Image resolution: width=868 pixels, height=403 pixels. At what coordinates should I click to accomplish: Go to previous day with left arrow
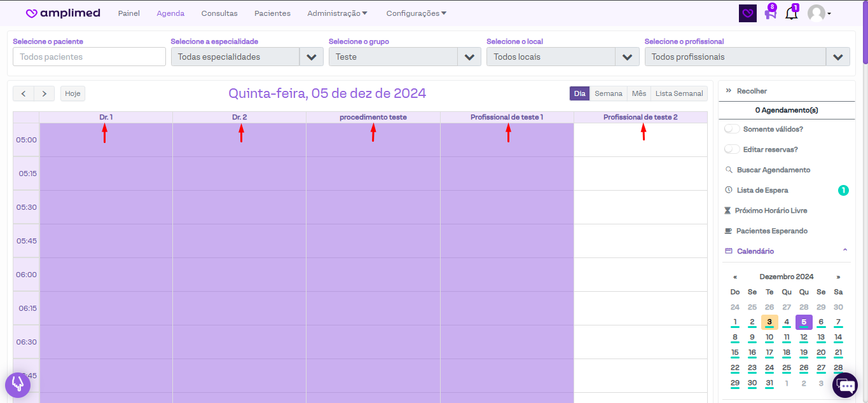click(24, 93)
